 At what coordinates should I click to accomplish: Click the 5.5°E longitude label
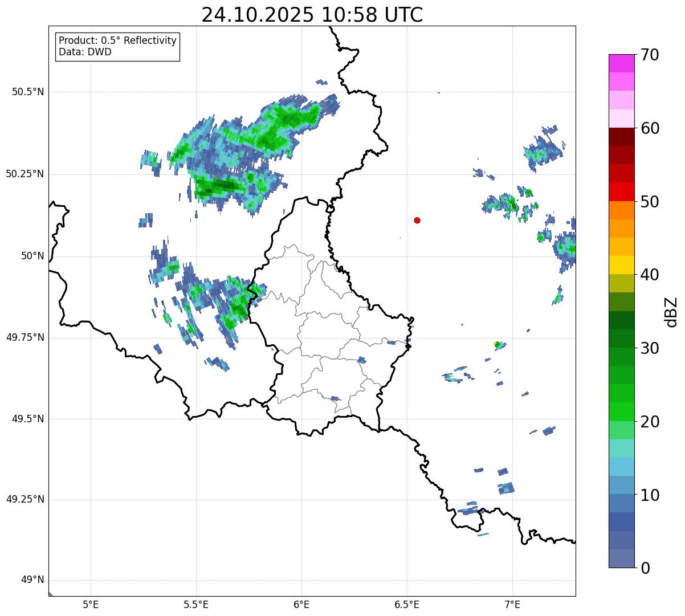pos(196,605)
